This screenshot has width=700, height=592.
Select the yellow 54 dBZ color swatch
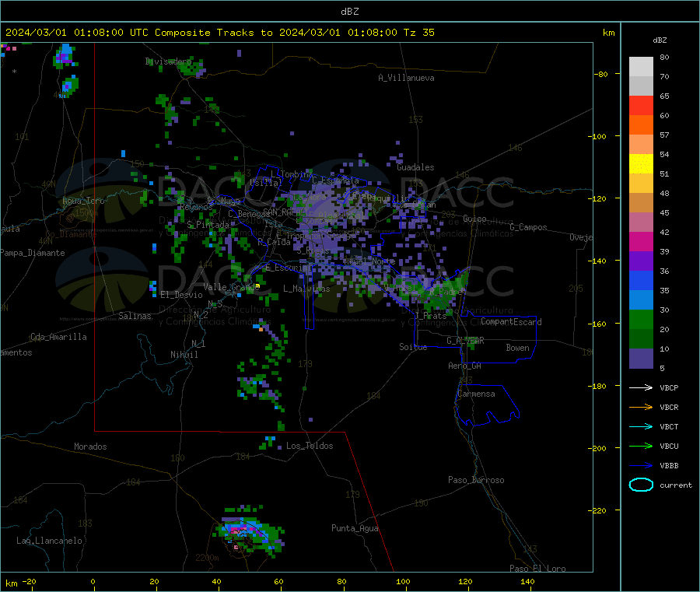click(641, 164)
